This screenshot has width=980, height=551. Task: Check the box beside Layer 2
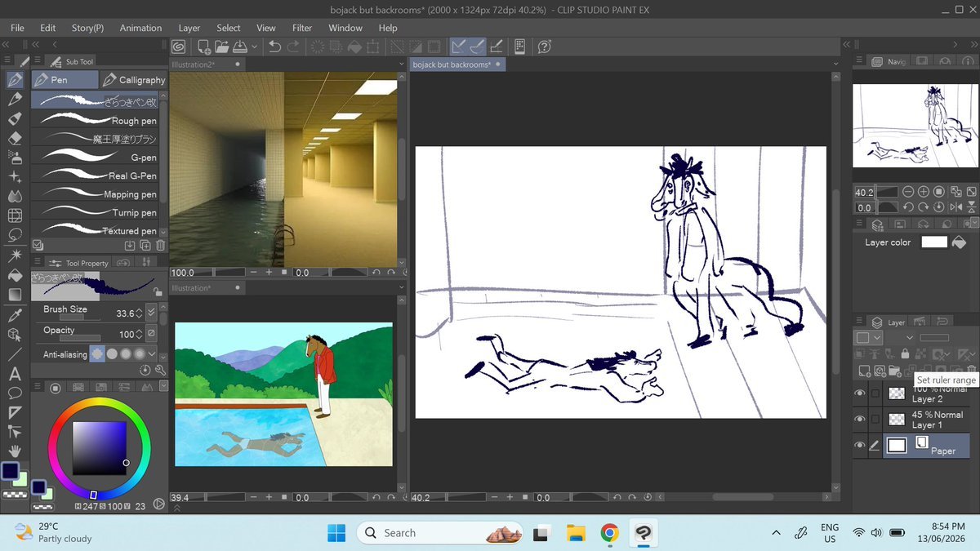coord(875,393)
